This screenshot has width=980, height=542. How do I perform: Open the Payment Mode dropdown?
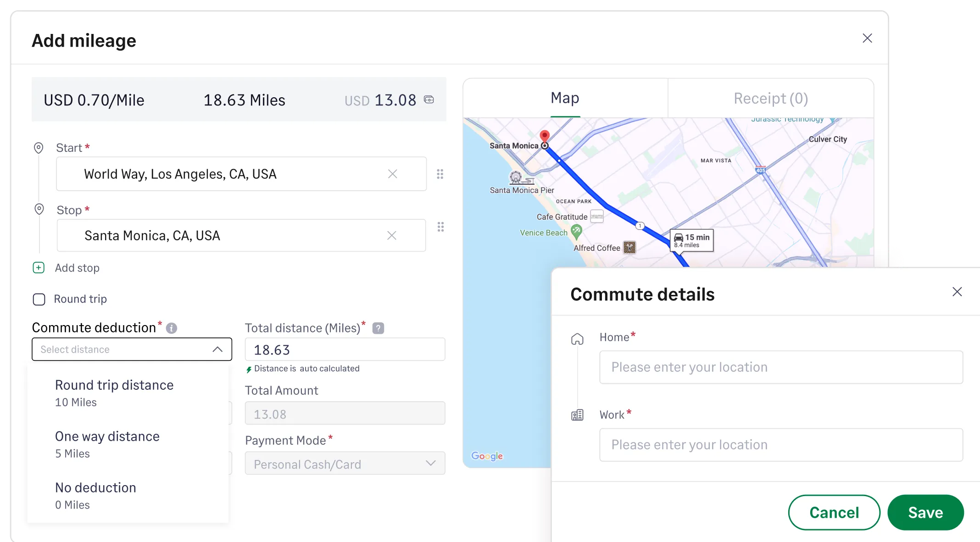tap(430, 463)
